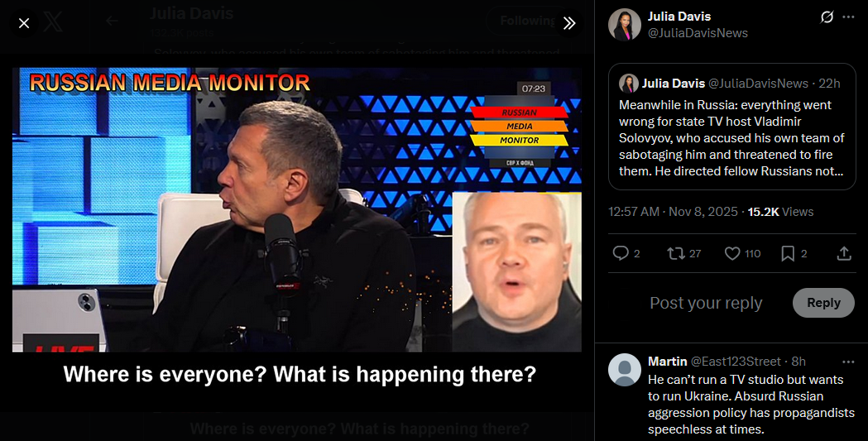868x441 pixels.
Task: Repost using the retweet arrows icon
Action: pyautogui.click(x=675, y=253)
